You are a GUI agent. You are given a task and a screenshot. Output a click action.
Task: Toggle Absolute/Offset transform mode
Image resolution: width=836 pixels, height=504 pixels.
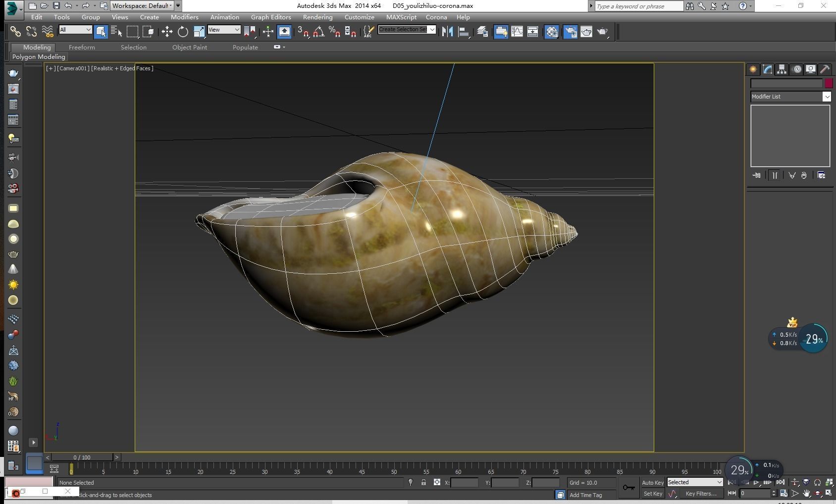click(x=437, y=482)
